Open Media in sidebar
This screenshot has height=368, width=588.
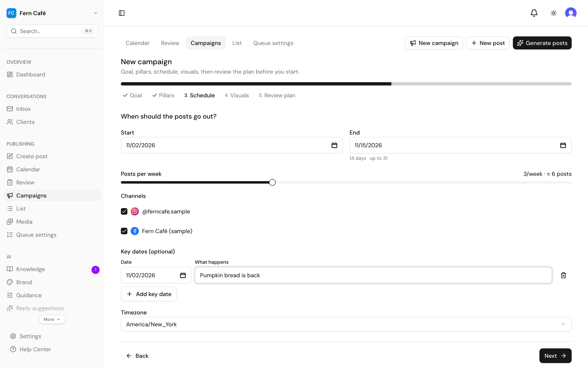pyautogui.click(x=52, y=222)
